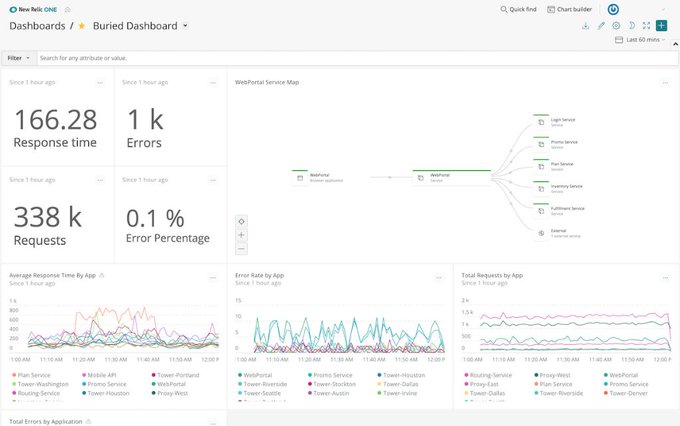This screenshot has width=680, height=426.
Task: Open options on Total Errors by Application
Action: (213, 422)
